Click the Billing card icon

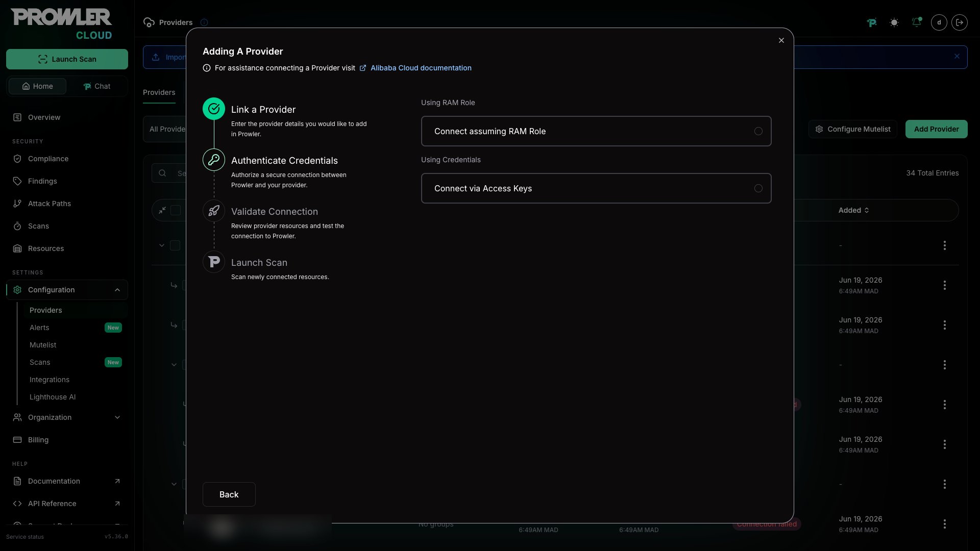click(17, 440)
